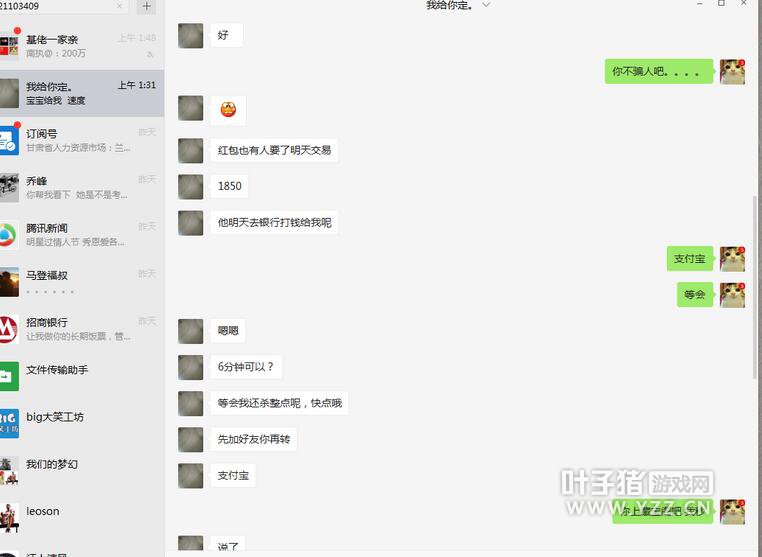Click the cat avatar next to 支付宝 message
762x557 pixels.
pyautogui.click(x=732, y=259)
